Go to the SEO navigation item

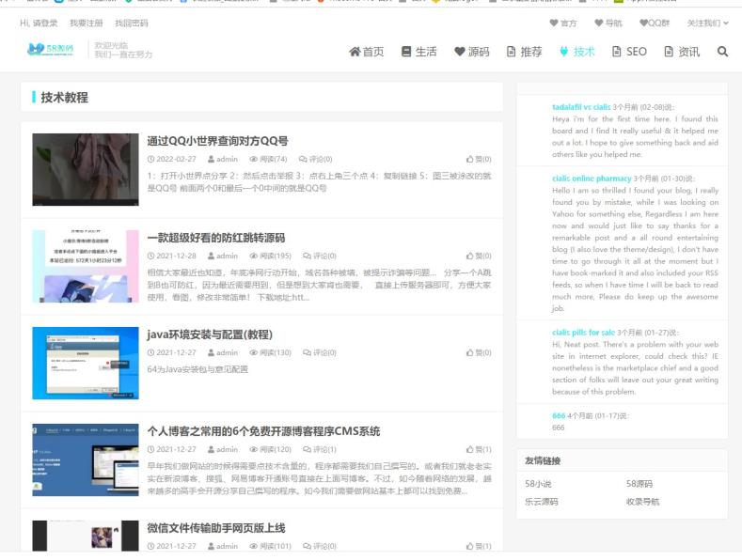(x=629, y=52)
